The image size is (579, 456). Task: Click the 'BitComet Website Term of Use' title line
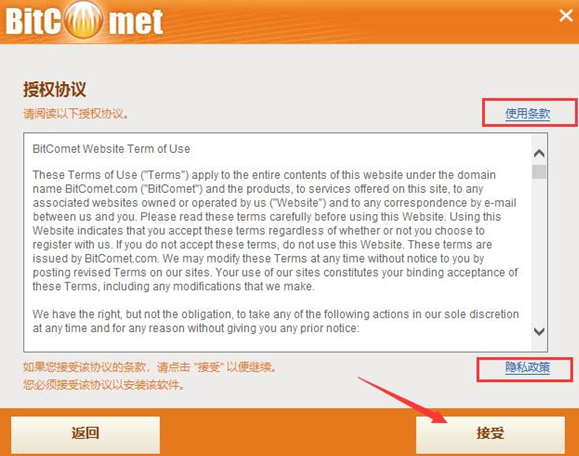[x=111, y=149]
